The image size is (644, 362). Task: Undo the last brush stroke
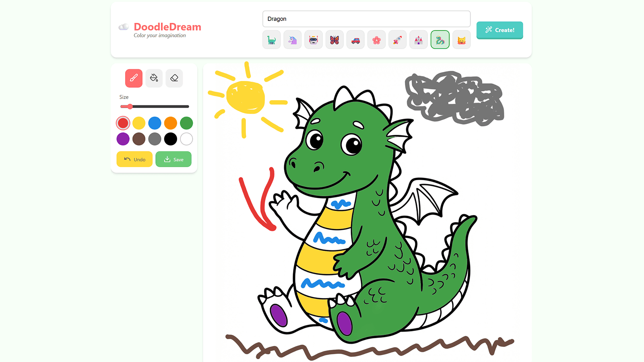134,159
